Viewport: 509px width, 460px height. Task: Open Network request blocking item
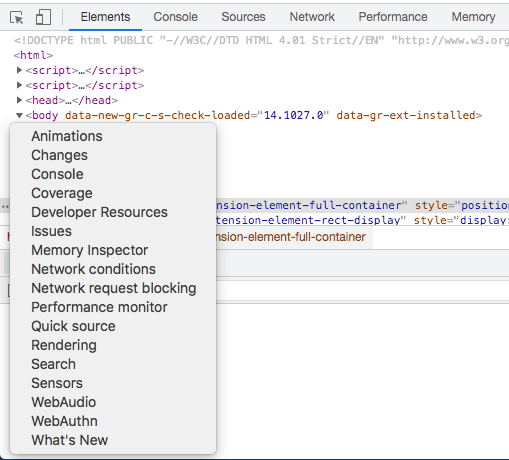114,288
